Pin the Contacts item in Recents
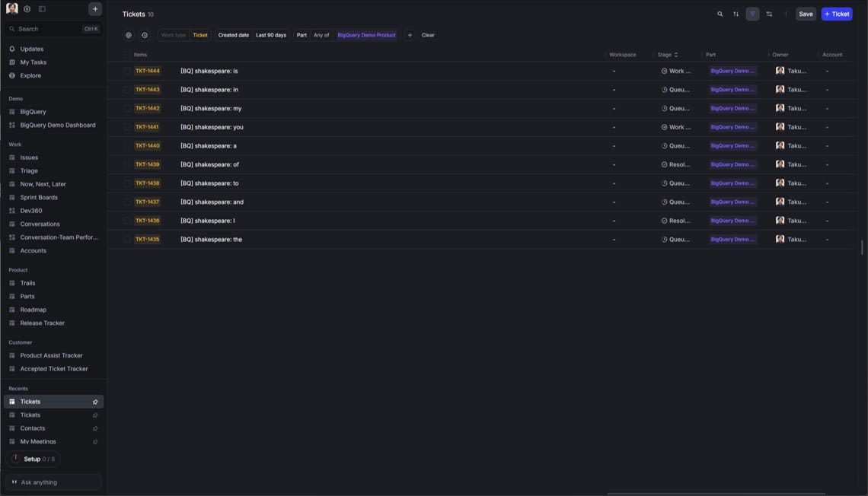This screenshot has width=868, height=496. coord(95,428)
